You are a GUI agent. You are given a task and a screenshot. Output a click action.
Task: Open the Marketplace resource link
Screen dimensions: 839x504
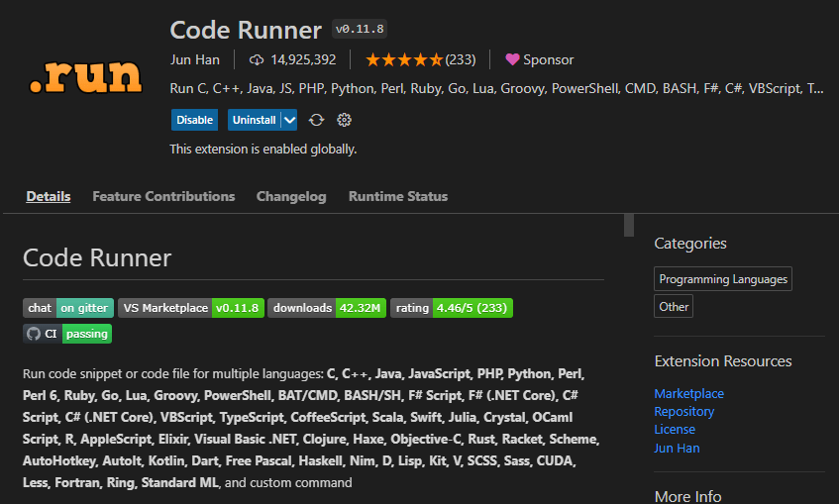pos(688,393)
